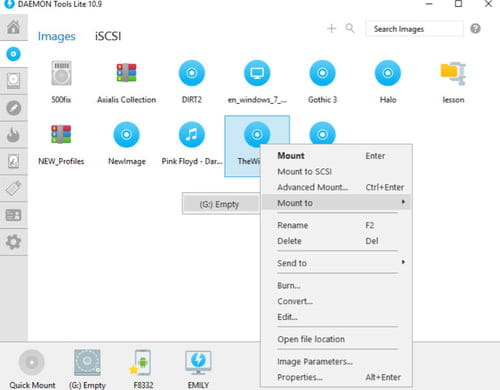Click into the Search Images field
The image size is (500, 390).
(x=414, y=29)
